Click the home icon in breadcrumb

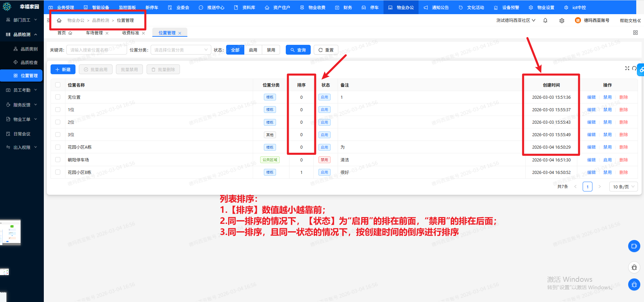click(x=59, y=21)
